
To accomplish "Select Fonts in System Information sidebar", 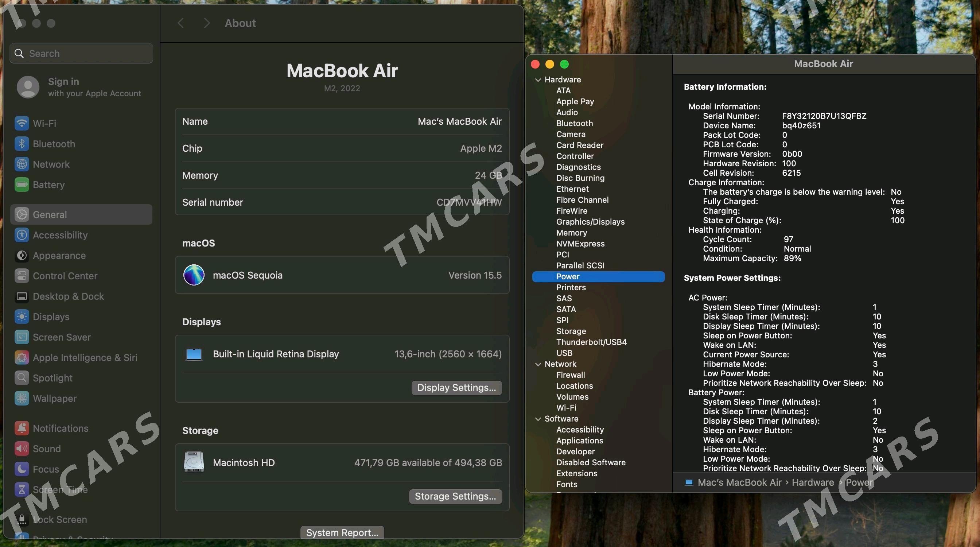I will [x=567, y=484].
